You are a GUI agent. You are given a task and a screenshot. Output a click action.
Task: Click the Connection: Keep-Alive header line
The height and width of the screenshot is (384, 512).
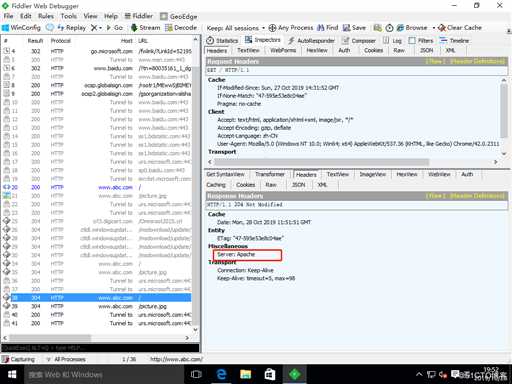click(245, 270)
